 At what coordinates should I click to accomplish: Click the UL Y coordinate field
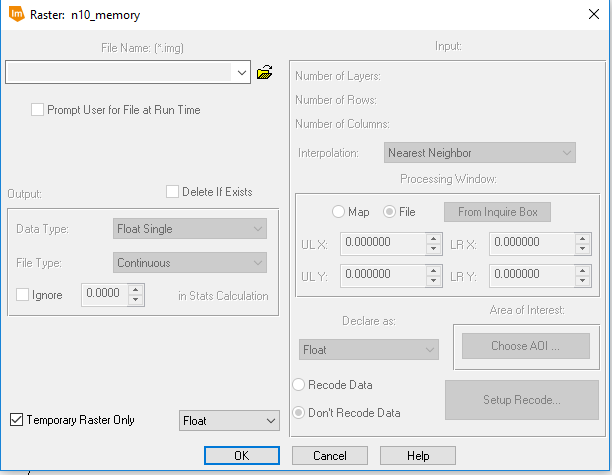(383, 276)
